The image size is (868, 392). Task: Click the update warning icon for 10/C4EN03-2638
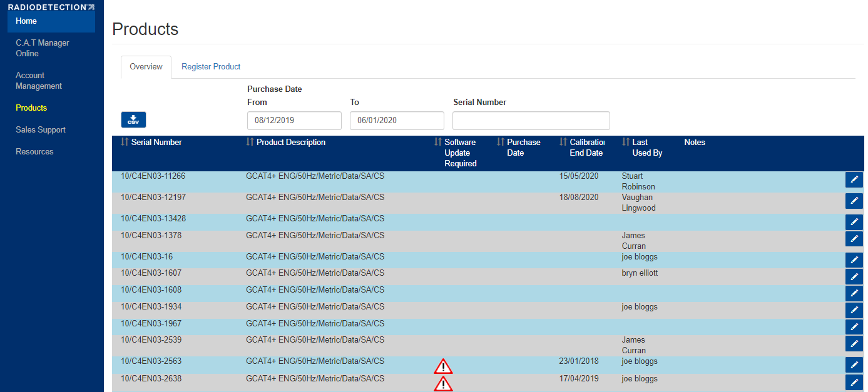coord(443,383)
